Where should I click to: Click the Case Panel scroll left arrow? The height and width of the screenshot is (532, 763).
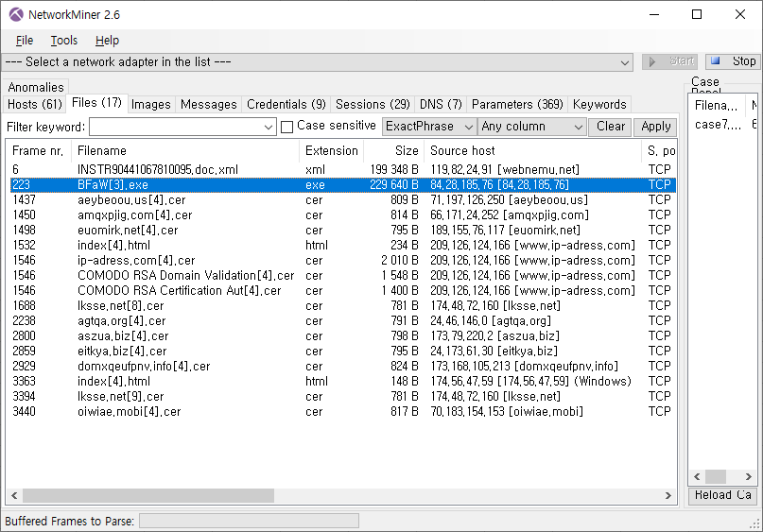697,476
